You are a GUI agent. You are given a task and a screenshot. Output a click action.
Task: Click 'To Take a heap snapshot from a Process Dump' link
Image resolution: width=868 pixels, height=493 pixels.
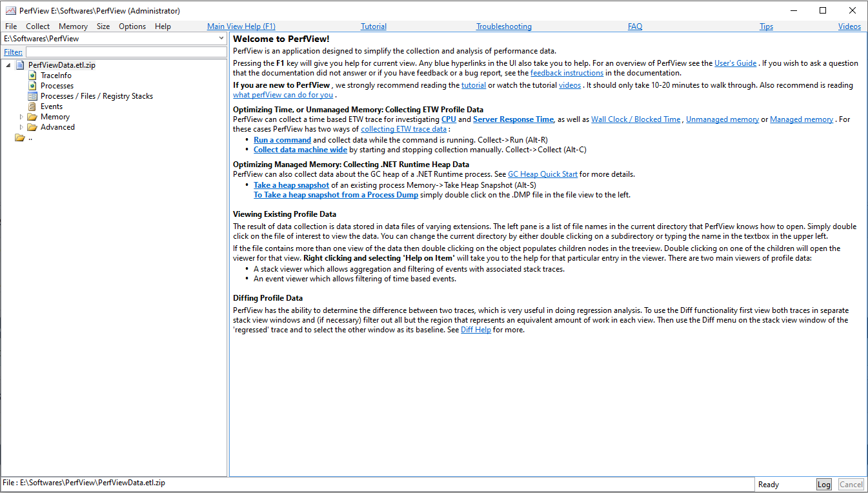coord(336,195)
